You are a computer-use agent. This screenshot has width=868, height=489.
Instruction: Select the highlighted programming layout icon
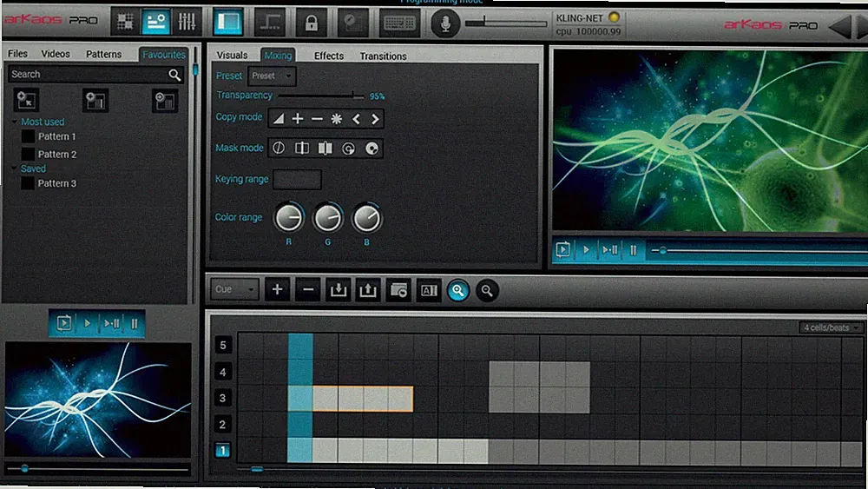pos(155,23)
